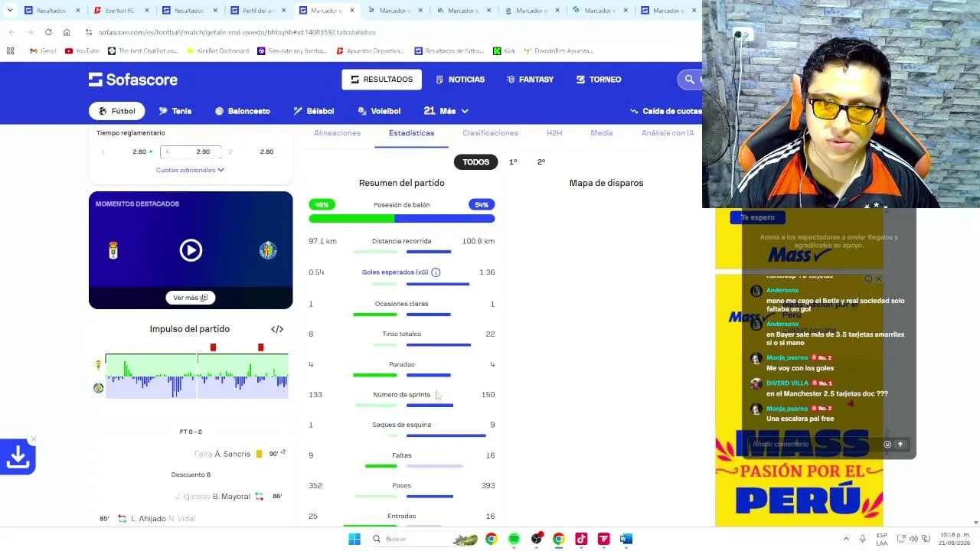Open the Estadísticas tab
The height and width of the screenshot is (551, 980).
(411, 133)
